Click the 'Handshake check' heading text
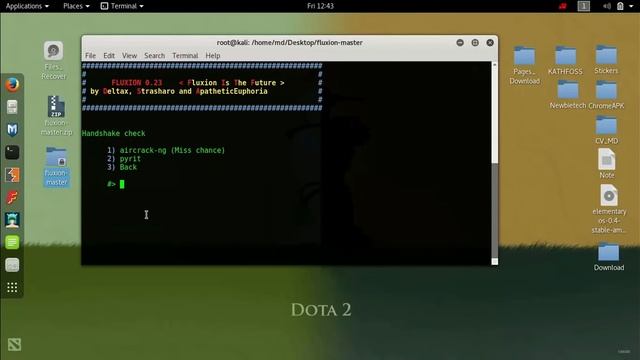Viewport: 640px width, 360px height. 113,133
